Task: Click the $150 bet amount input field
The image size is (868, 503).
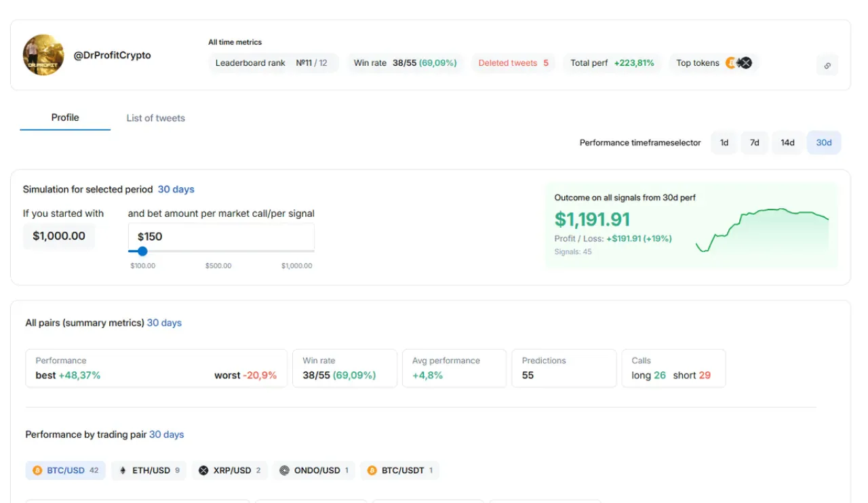Action: point(221,237)
